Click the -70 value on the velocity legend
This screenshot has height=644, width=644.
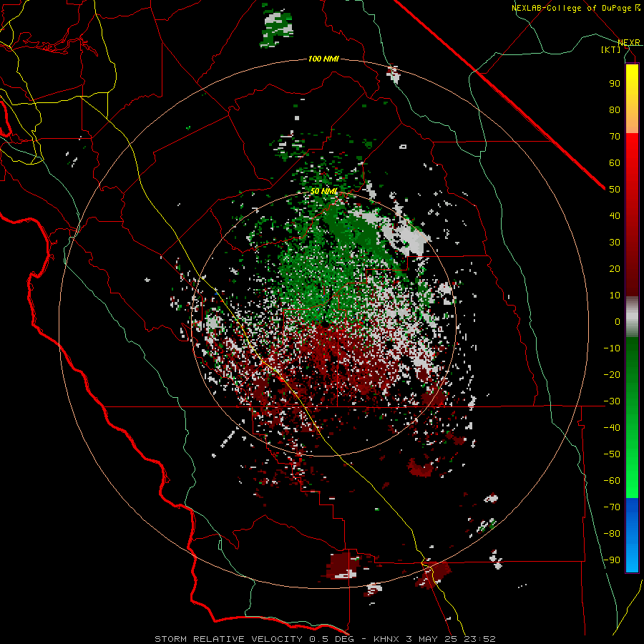(612, 507)
